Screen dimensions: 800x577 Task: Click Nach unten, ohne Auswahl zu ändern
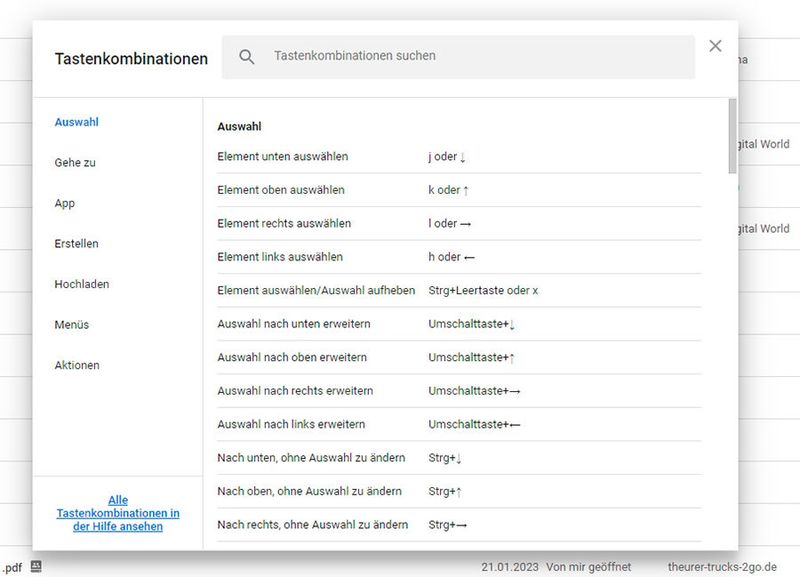(311, 458)
